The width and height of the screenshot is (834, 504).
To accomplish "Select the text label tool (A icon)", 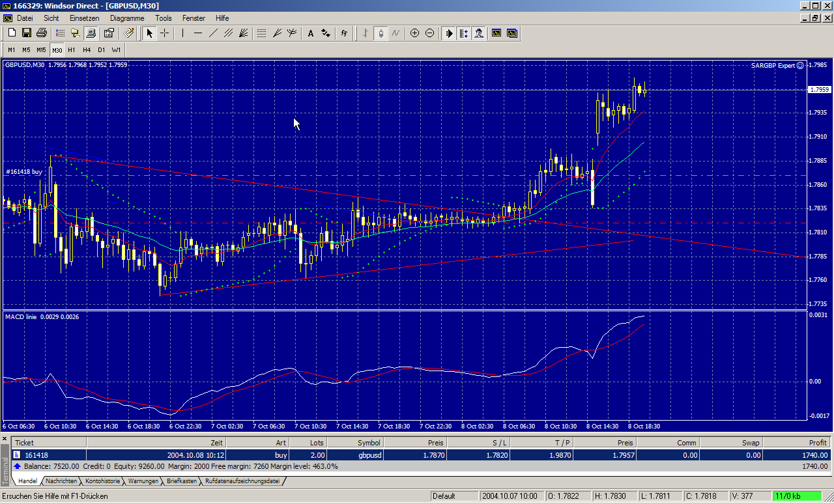I will (x=311, y=33).
